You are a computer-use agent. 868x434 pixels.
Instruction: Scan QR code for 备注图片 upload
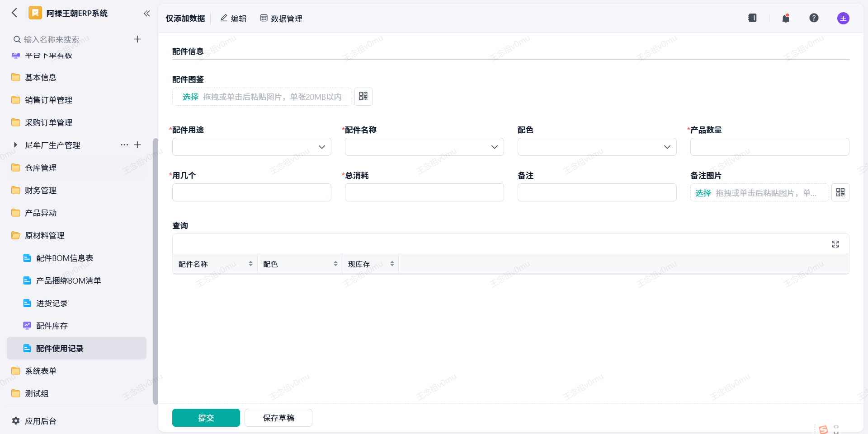[x=840, y=192]
